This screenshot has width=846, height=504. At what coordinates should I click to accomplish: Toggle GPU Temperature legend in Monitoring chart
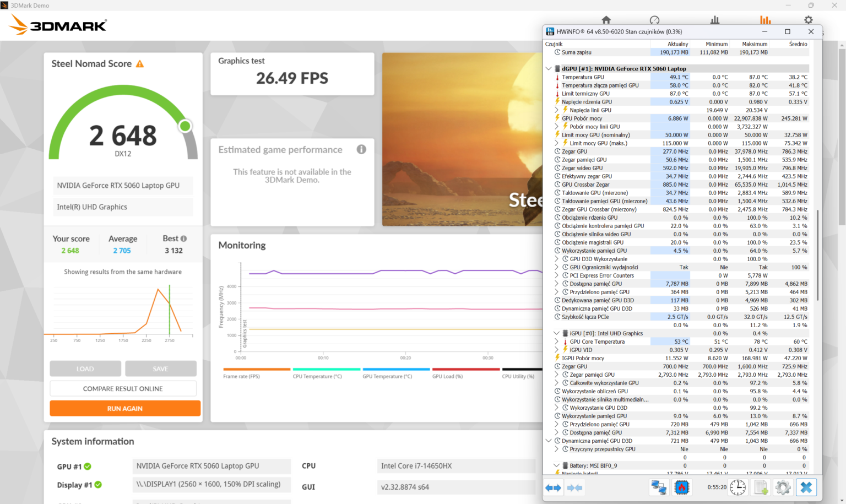396,373
